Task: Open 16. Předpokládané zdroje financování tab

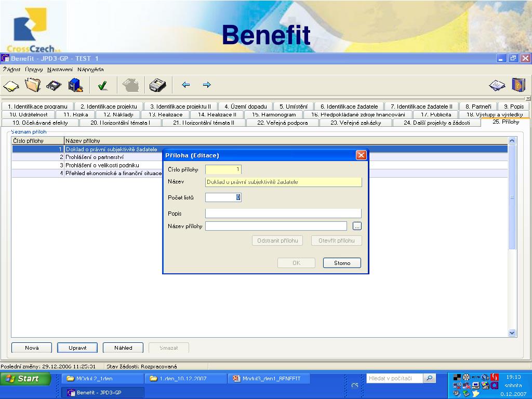Action: tap(358, 115)
